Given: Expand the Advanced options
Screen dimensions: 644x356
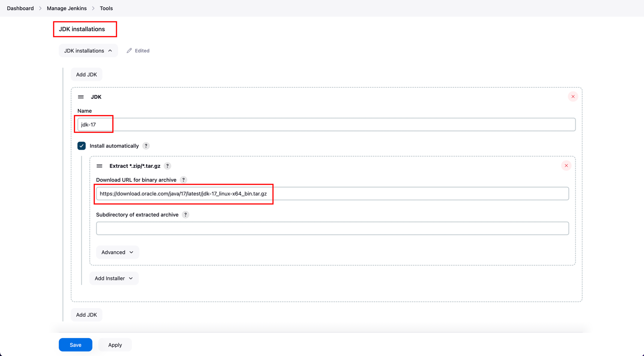Looking at the screenshot, I should coord(117,252).
